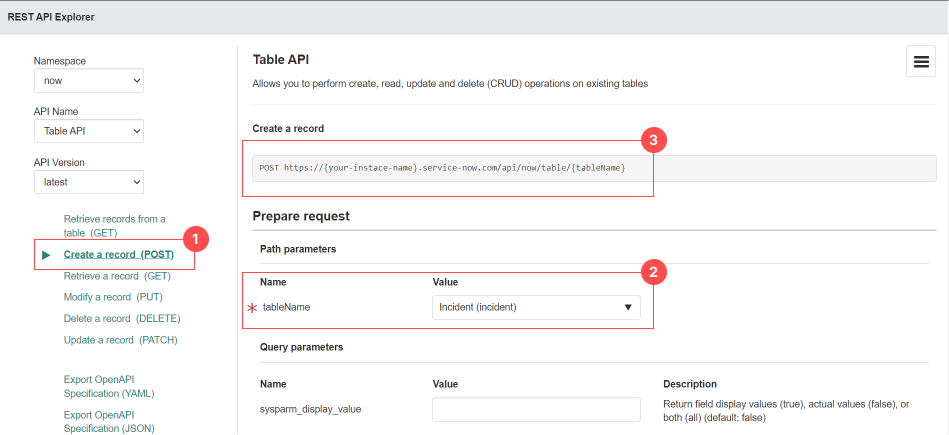Select Delete a record (DELETE)
The height and width of the screenshot is (435, 949).
122,318
